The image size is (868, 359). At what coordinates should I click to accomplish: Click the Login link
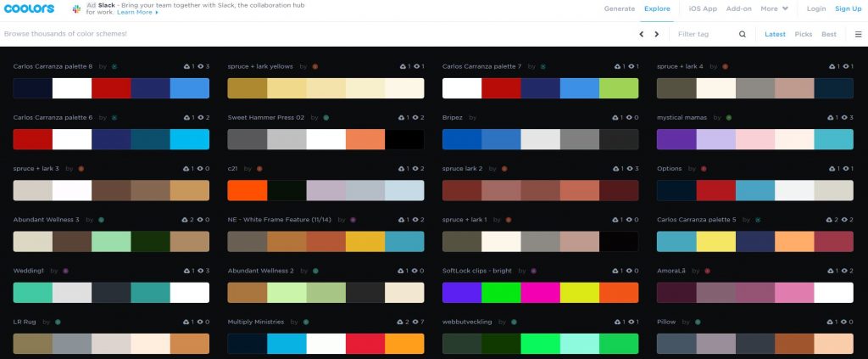(816, 8)
